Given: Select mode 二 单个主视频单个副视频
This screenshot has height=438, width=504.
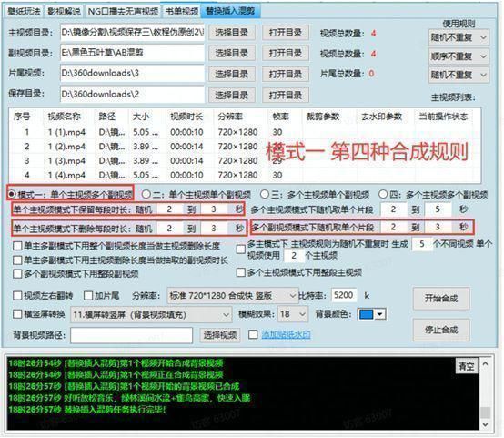Looking at the screenshot, I should pos(197,194).
